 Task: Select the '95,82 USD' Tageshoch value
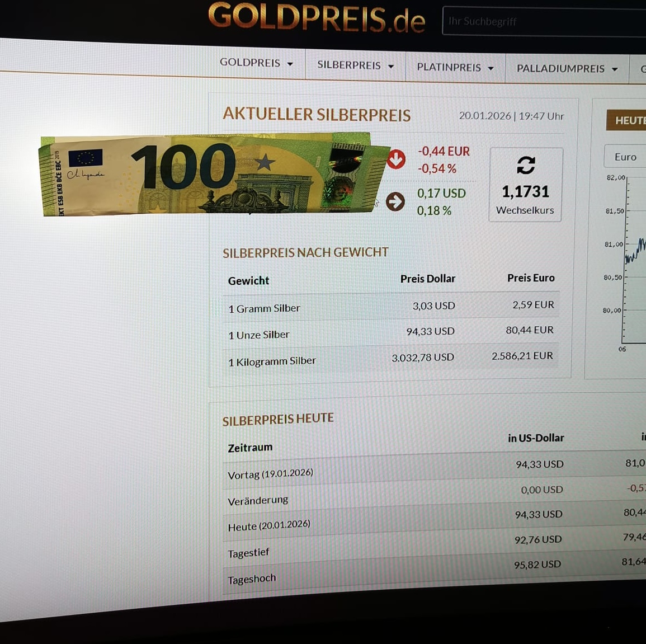pyautogui.click(x=537, y=565)
